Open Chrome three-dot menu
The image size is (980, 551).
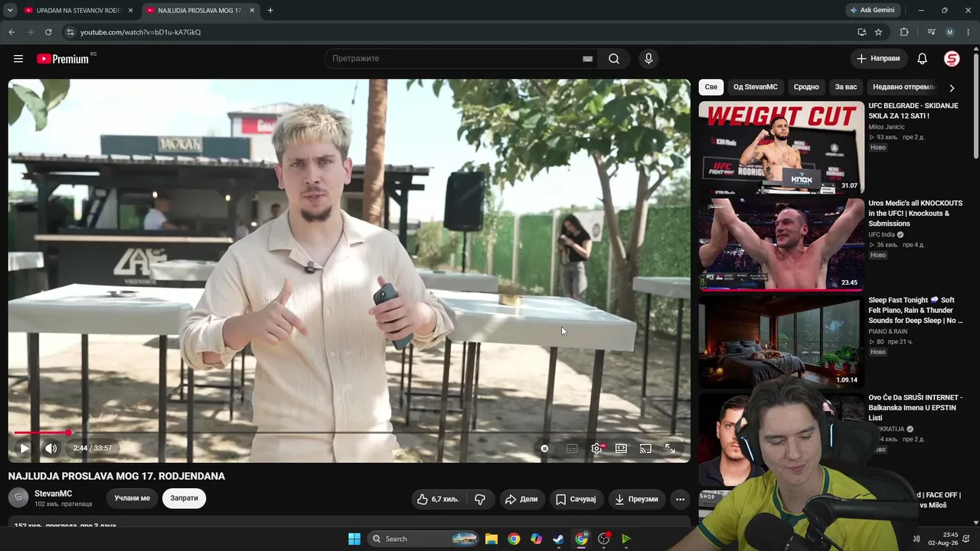coord(969,32)
